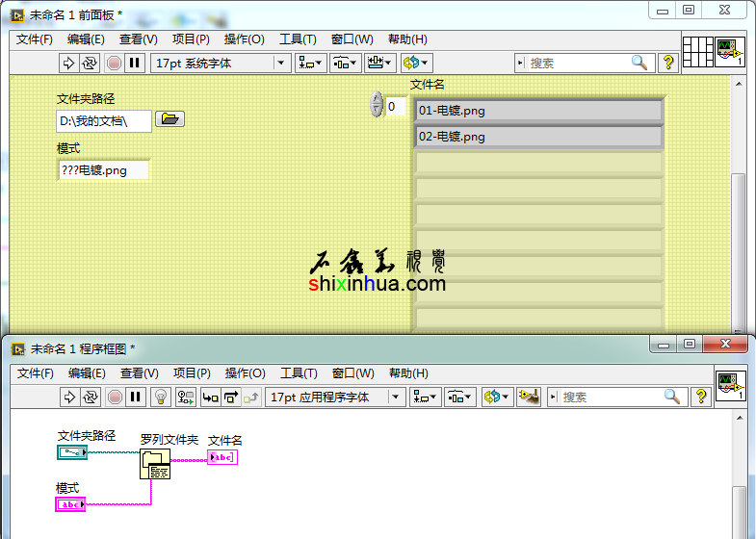Viewport: 756px width, 539px height.
Task: Toggle Highlight Execution light bulb
Action: pos(161,397)
